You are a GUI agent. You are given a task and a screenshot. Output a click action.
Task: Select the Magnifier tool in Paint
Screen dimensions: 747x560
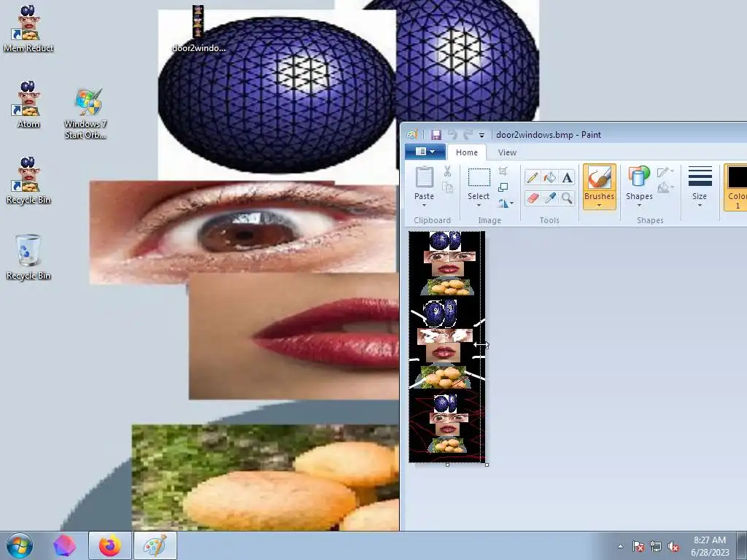coord(567,198)
